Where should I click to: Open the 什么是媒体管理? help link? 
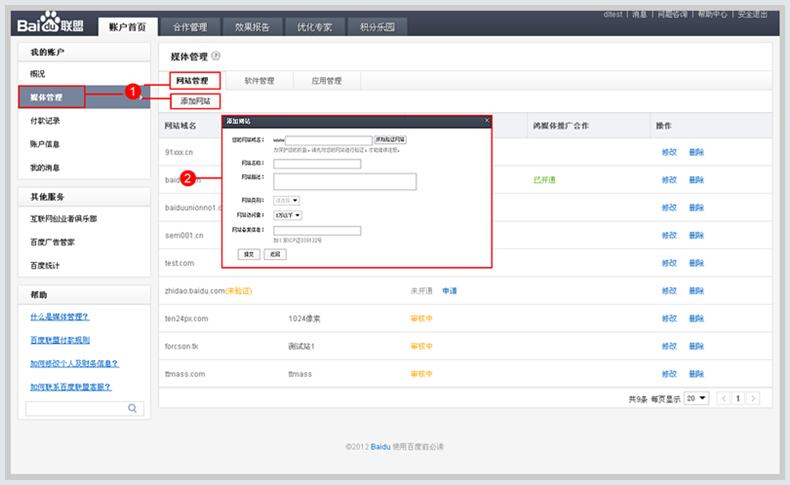pos(60,316)
